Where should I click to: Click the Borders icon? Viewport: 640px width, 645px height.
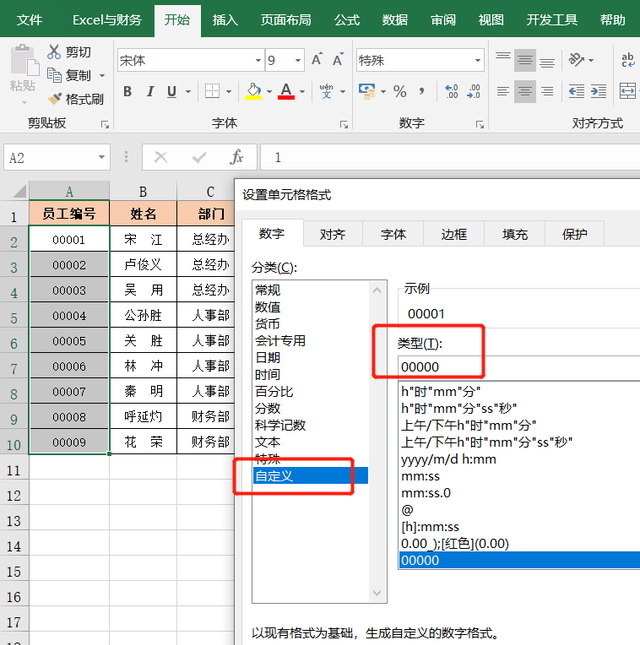tap(213, 91)
